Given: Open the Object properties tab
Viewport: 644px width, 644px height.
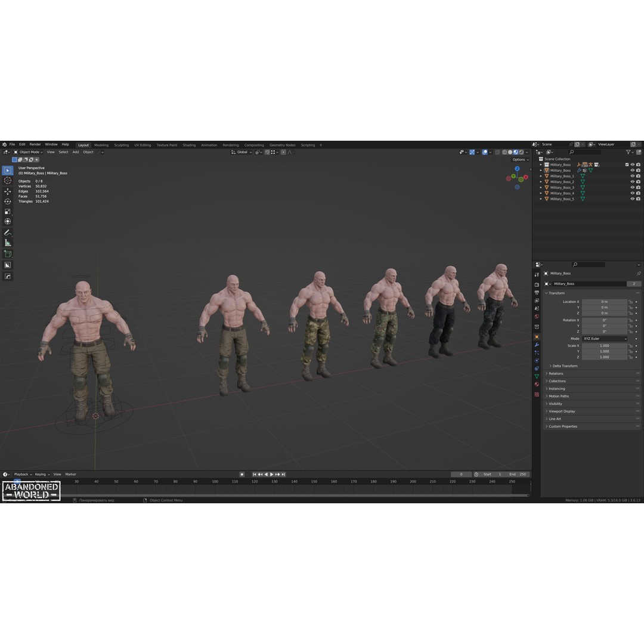Looking at the screenshot, I should coord(537,337).
